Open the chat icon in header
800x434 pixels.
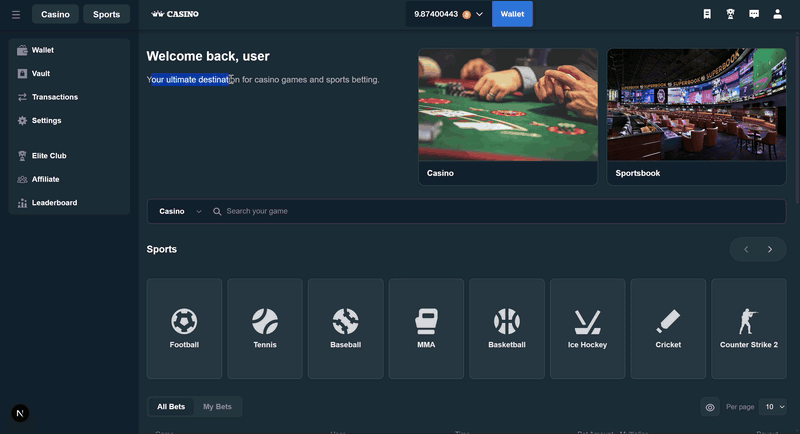[x=754, y=14]
